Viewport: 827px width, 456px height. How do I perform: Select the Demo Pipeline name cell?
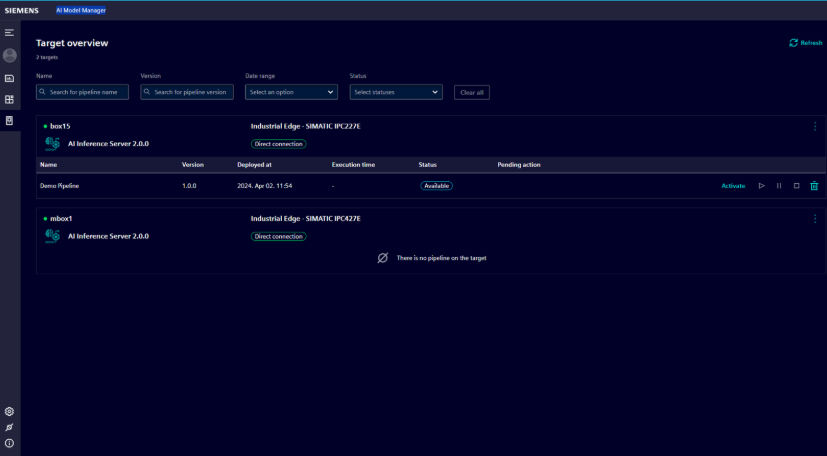click(60, 186)
